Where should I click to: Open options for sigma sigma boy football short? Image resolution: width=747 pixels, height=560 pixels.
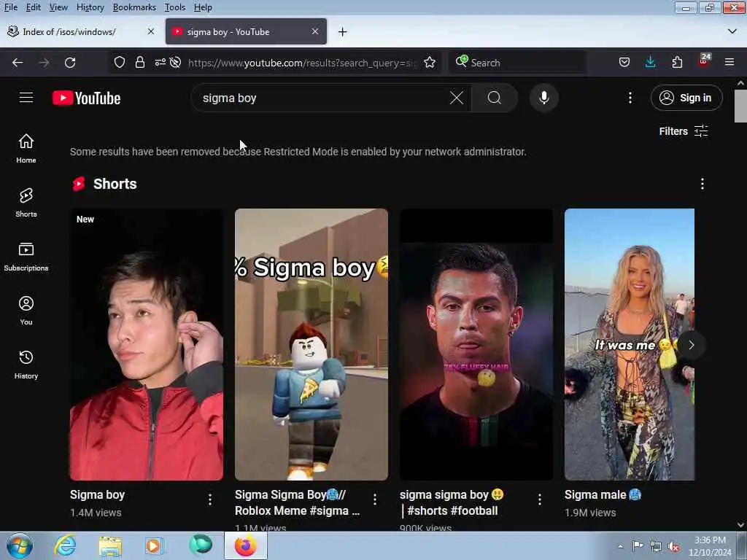tap(539, 499)
